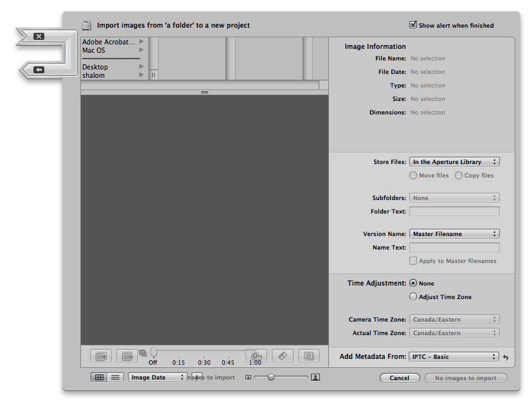This screenshot has width=532, height=402.
Task: Click the second stack button with left arrow
Action: [x=127, y=356]
